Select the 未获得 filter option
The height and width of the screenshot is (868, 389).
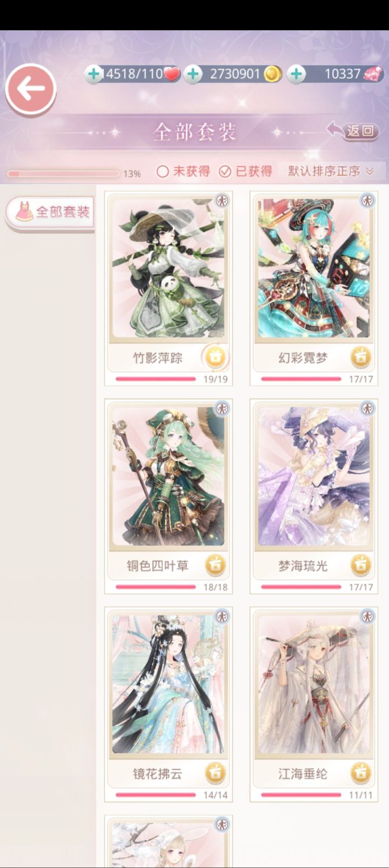pyautogui.click(x=184, y=171)
